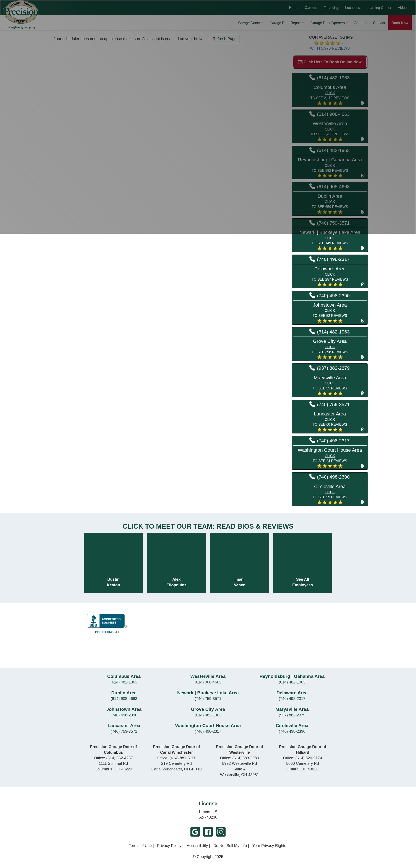This screenshot has height=868, width=416.
Task: Open the Locations page
Action: pos(352,8)
